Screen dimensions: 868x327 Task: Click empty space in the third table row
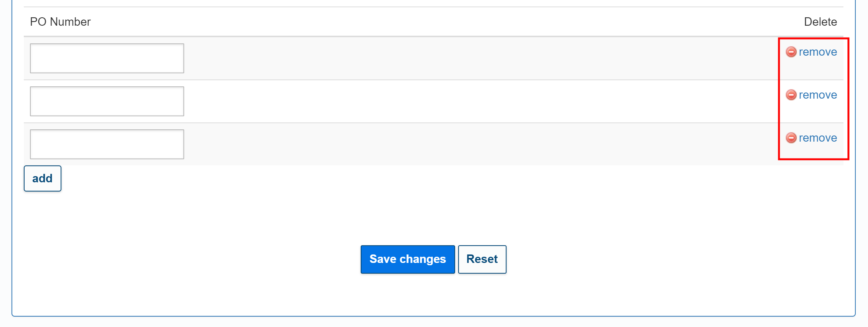click(x=460, y=144)
